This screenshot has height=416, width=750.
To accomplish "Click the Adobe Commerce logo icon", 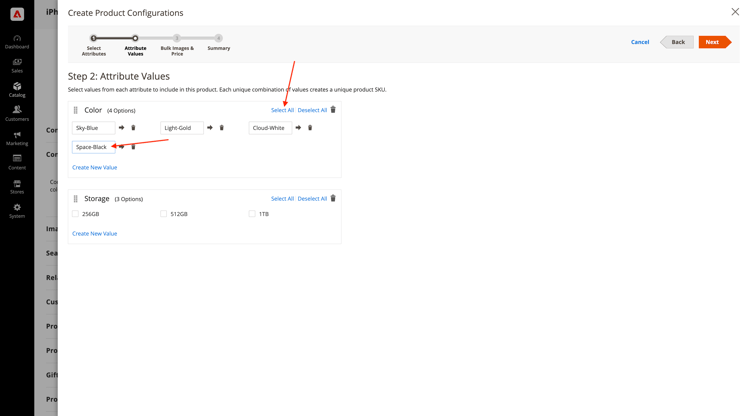I will coord(17,14).
